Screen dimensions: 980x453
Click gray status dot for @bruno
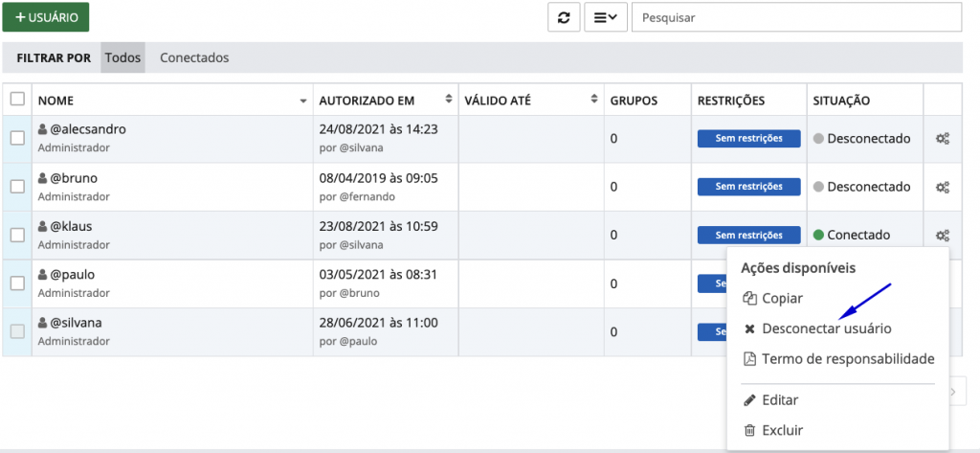coord(818,187)
